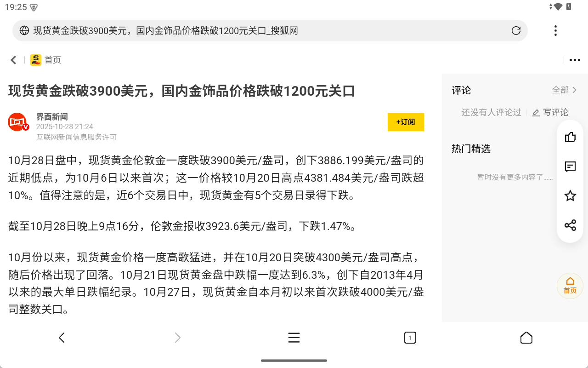Viewport: 588px width, 368px height.
Task: Like the article with the thumbs-up icon
Action: 570,137
